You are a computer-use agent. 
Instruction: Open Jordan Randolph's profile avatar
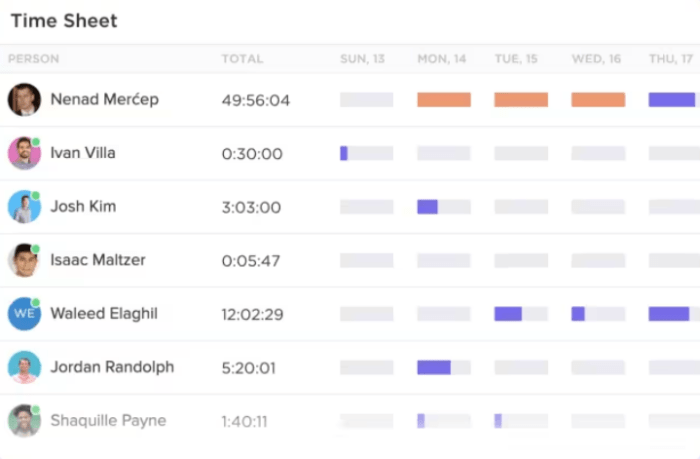point(24,367)
